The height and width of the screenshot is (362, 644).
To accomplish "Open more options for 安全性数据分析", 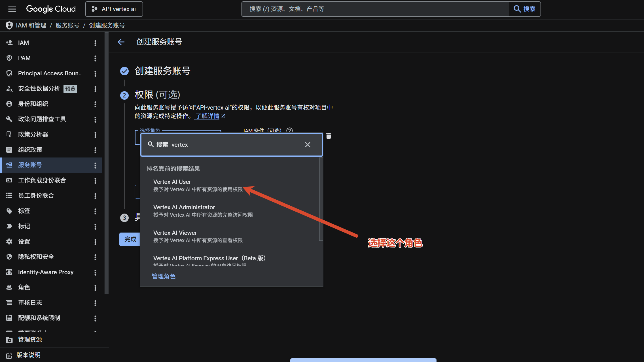I will click(95, 89).
